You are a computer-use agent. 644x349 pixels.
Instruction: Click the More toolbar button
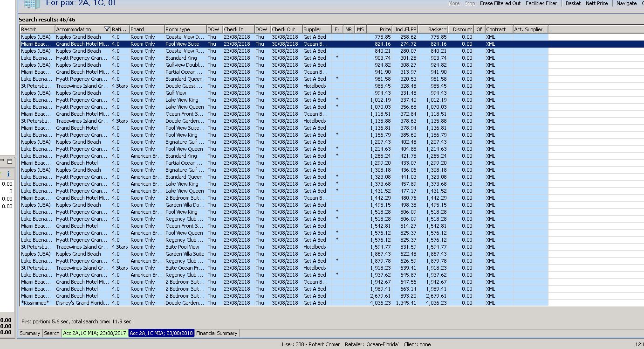point(454,3)
